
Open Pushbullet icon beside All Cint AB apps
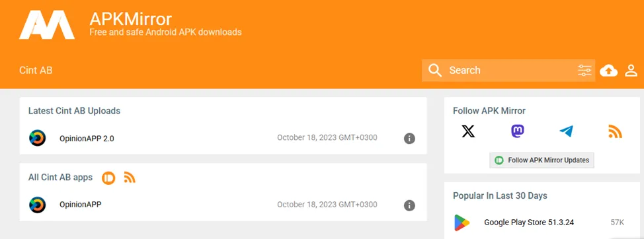pyautogui.click(x=108, y=178)
